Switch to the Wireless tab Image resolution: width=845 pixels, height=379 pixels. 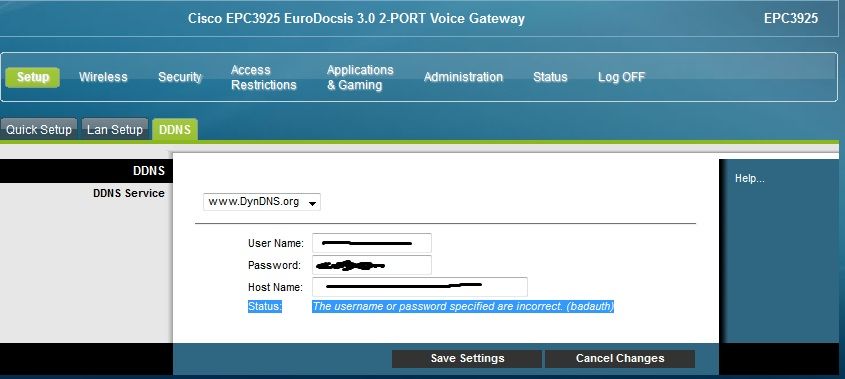click(103, 77)
